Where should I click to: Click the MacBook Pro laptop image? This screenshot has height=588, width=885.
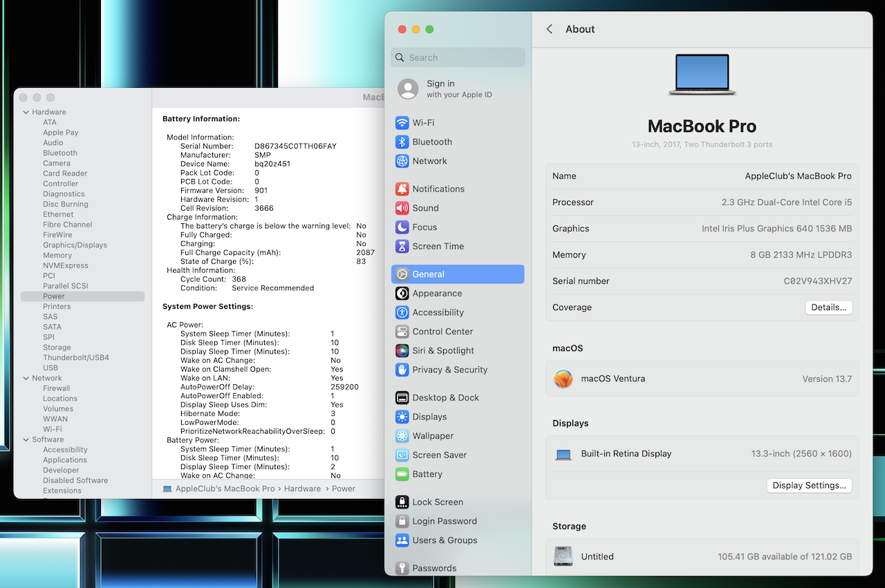(x=702, y=75)
